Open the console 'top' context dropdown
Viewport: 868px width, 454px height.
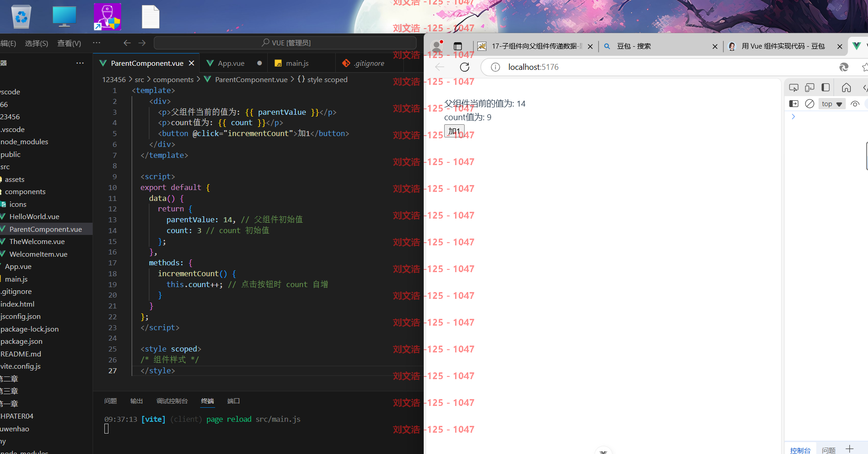(832, 104)
